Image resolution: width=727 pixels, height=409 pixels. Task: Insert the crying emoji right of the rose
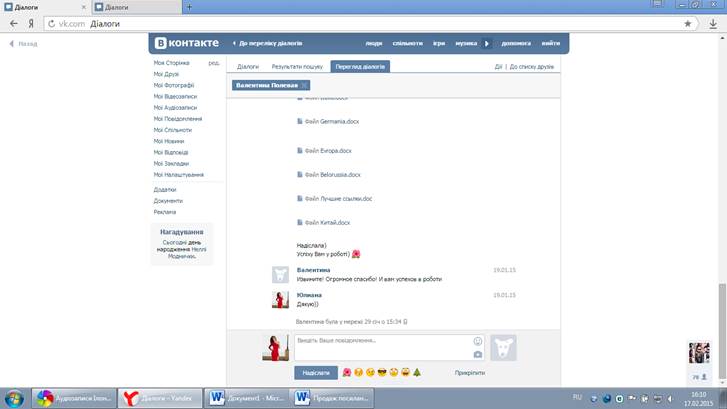[358, 372]
